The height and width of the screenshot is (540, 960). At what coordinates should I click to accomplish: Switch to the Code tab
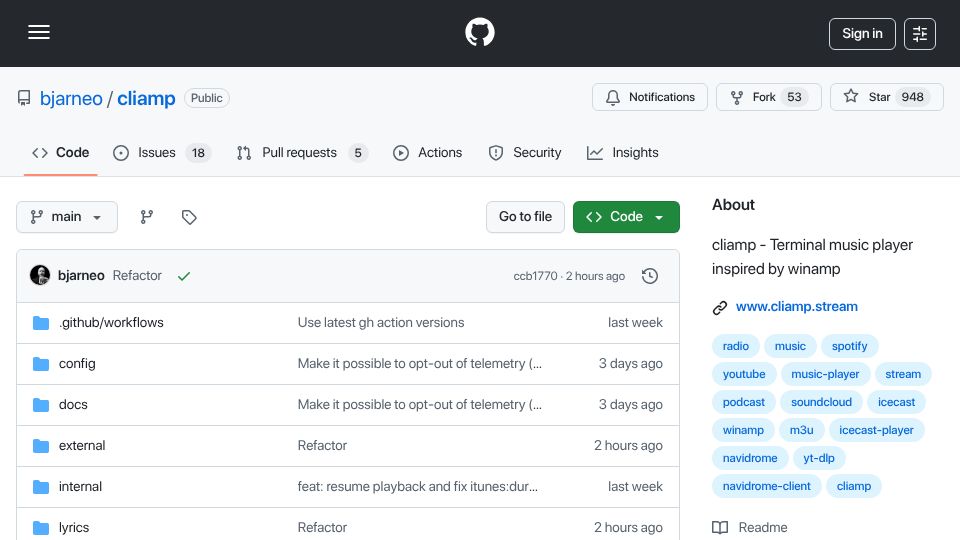point(61,153)
